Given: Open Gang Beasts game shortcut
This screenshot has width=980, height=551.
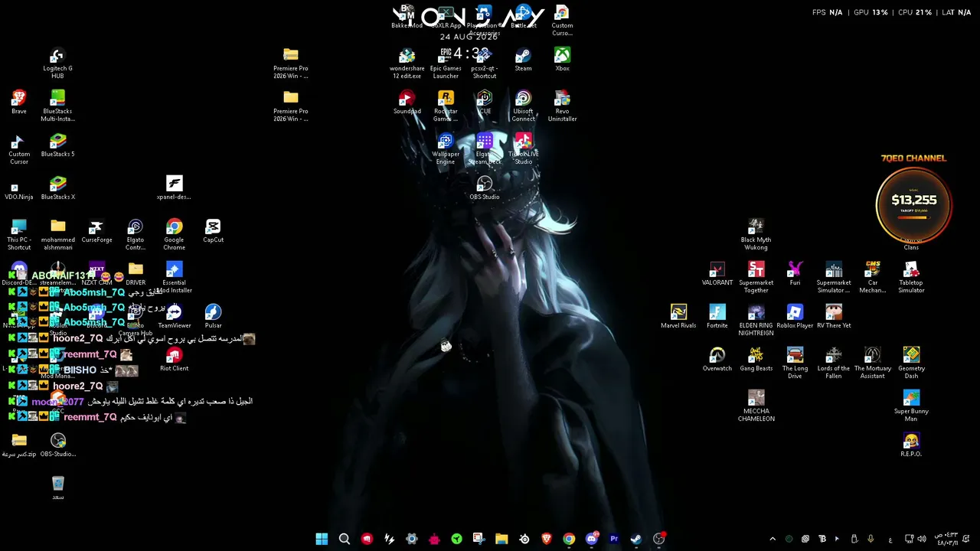Looking at the screenshot, I should [756, 360].
